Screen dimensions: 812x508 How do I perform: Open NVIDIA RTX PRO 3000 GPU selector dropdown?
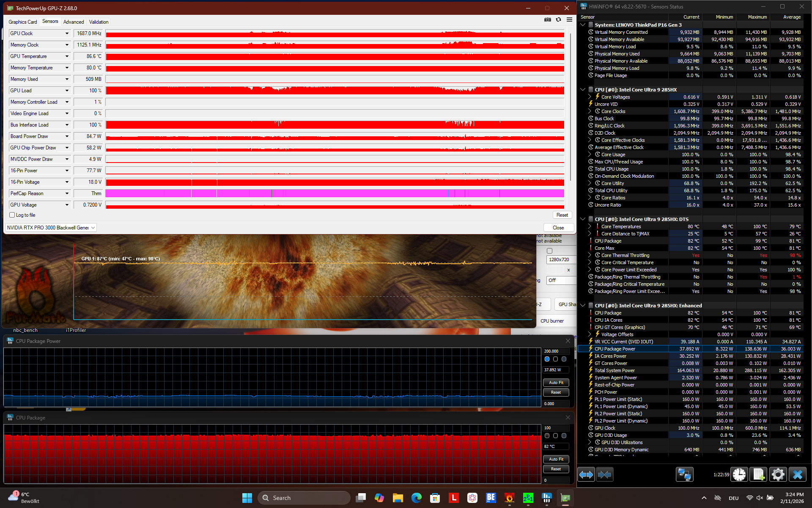(x=93, y=228)
